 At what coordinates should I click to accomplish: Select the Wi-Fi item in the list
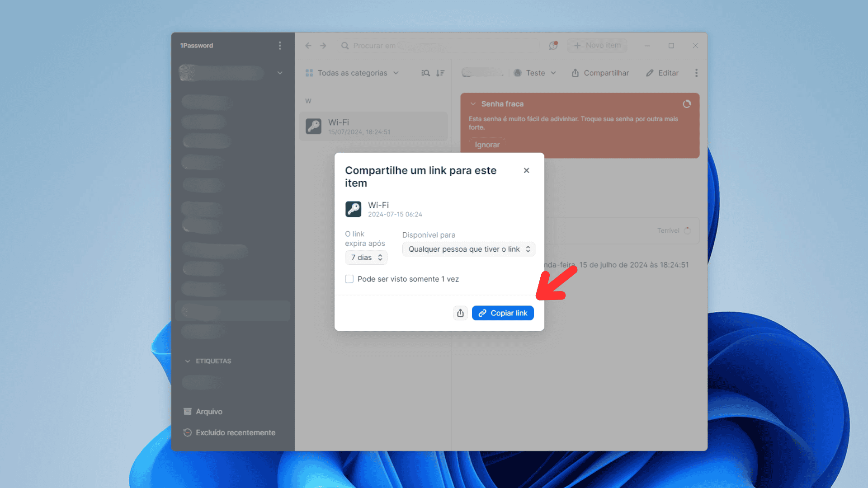373,126
